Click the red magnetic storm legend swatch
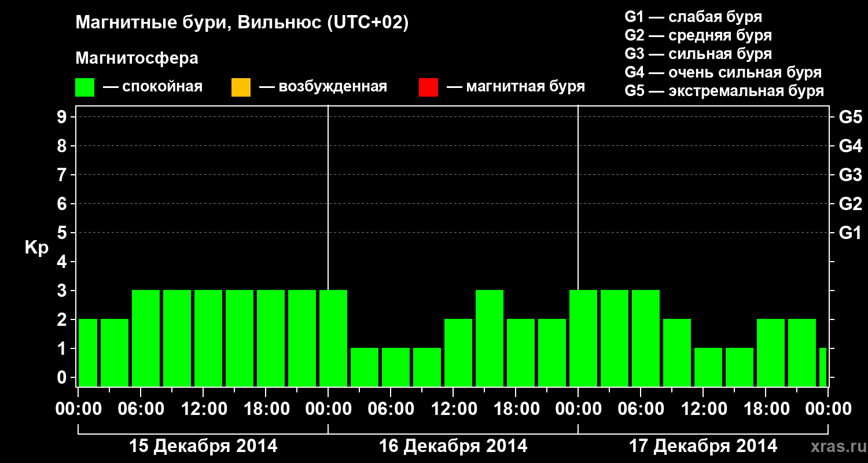This screenshot has height=463, width=868. (428, 87)
